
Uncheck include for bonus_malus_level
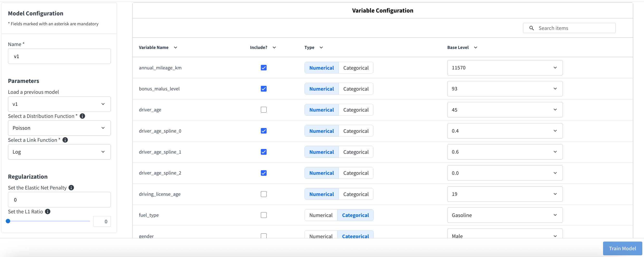tap(263, 88)
